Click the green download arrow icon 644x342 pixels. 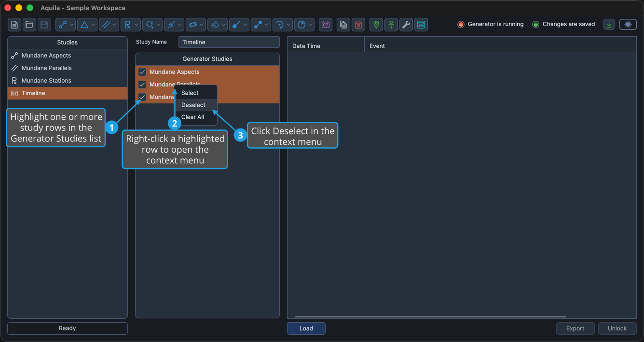[x=609, y=24]
